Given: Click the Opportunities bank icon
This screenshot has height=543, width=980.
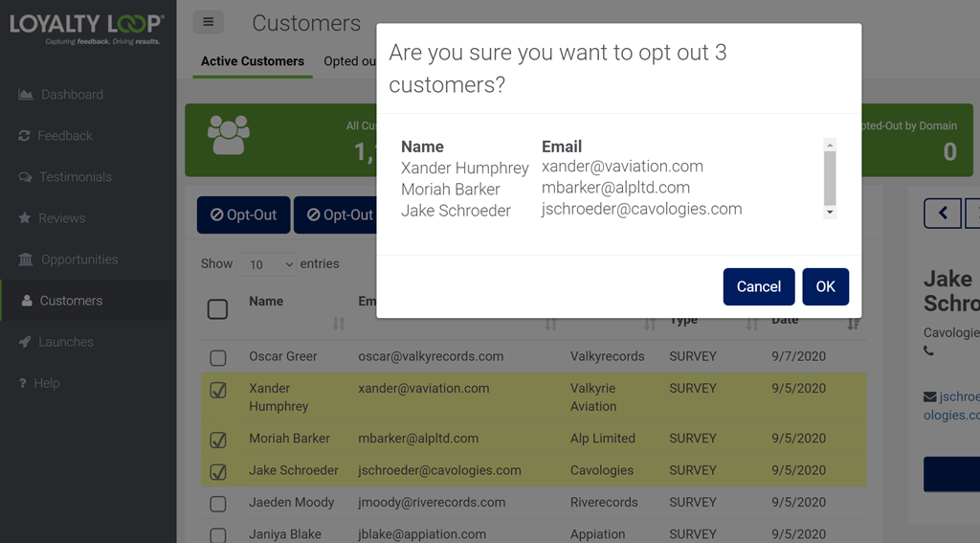Looking at the screenshot, I should (x=26, y=259).
